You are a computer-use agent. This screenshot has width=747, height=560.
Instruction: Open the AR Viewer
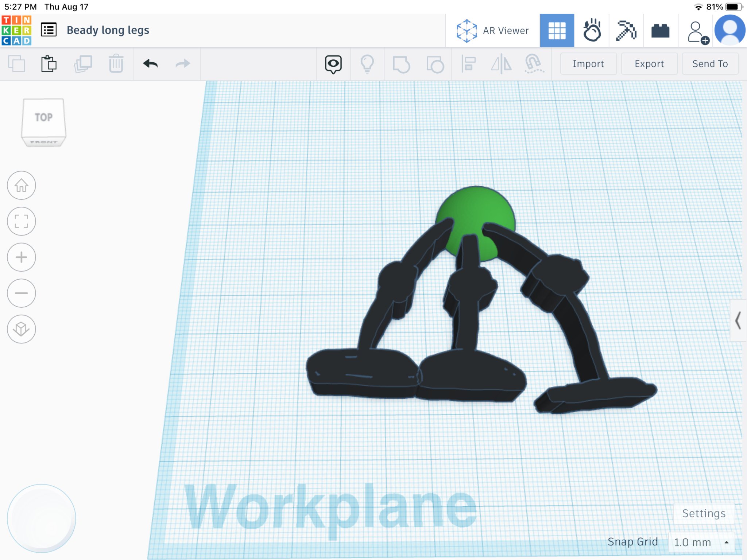point(492,31)
